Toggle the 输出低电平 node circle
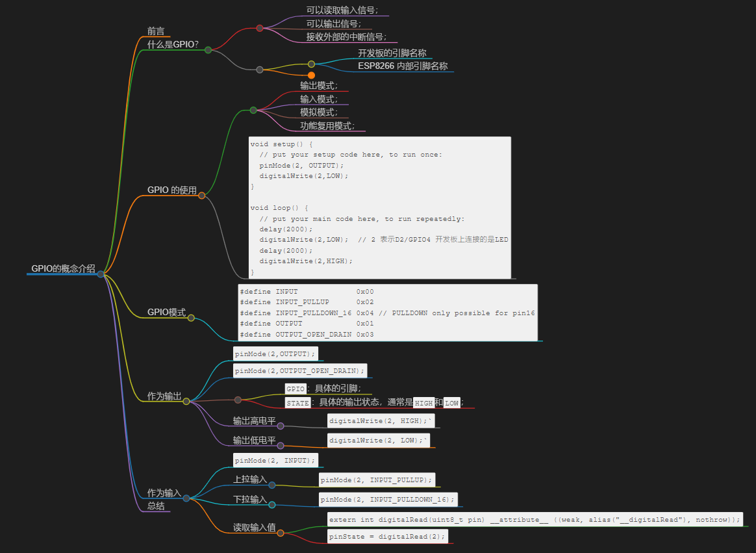This screenshot has height=553, width=756. tap(280, 445)
